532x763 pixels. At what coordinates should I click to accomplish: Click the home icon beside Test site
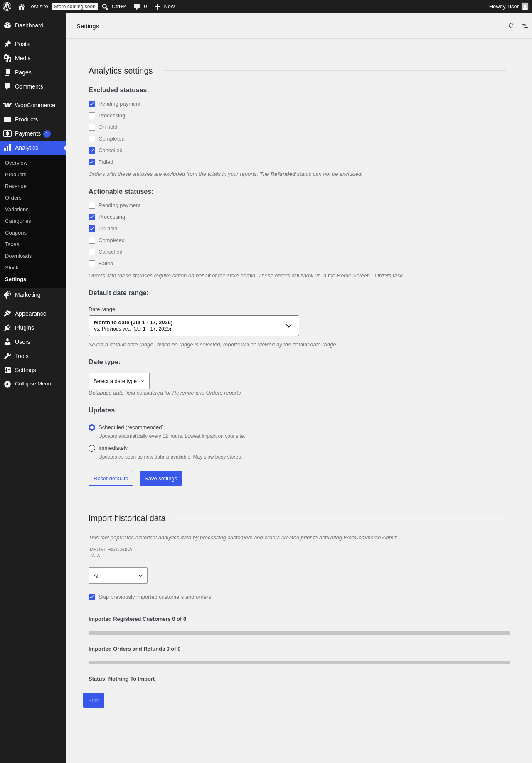(22, 7)
